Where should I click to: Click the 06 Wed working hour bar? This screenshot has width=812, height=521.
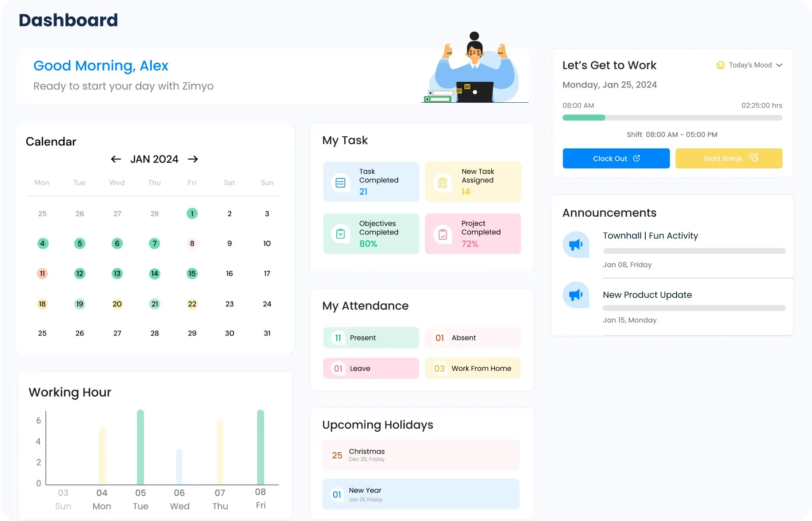(179, 467)
